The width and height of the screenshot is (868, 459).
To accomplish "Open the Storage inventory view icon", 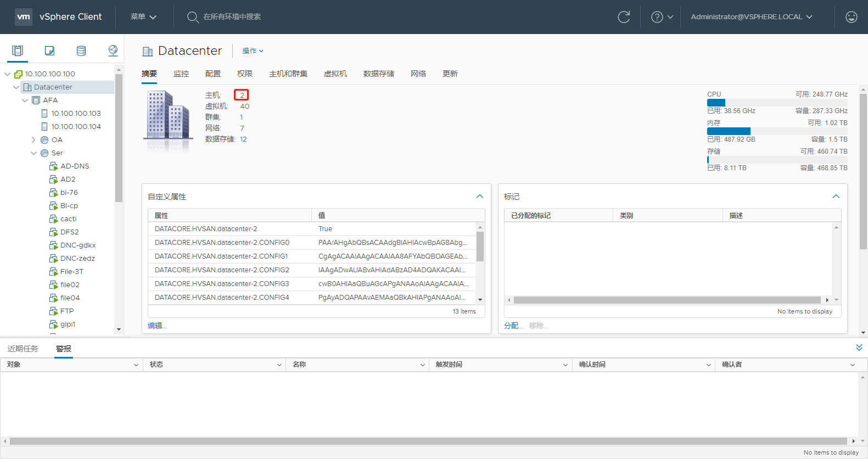I will 81,51.
